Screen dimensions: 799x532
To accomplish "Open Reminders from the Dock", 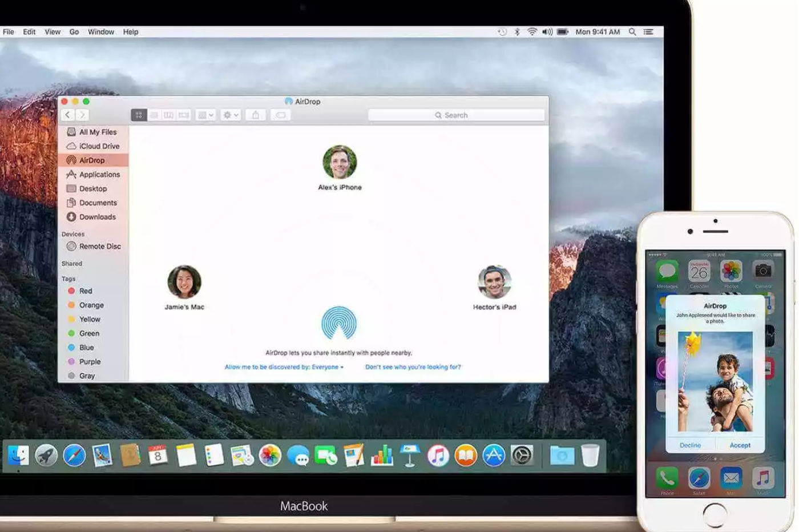I will click(x=214, y=456).
